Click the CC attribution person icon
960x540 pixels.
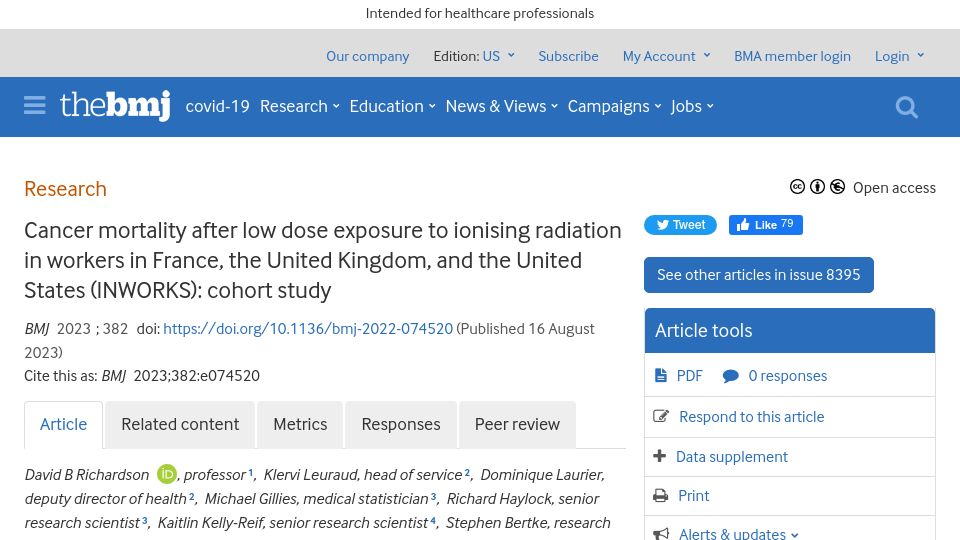817,187
